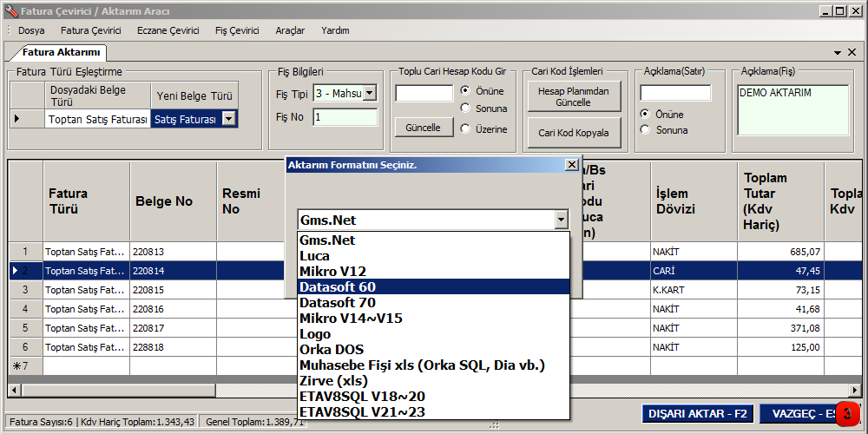This screenshot has width=868, height=434.
Task: Click the Belge No column header
Action: [174, 201]
